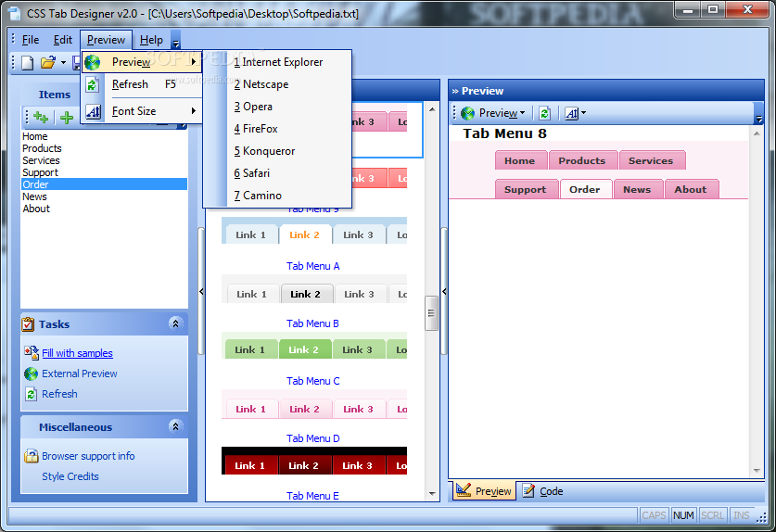Viewport: 776px width, 532px height.
Task: Switch to the Preview tab at the bottom
Action: (484, 491)
